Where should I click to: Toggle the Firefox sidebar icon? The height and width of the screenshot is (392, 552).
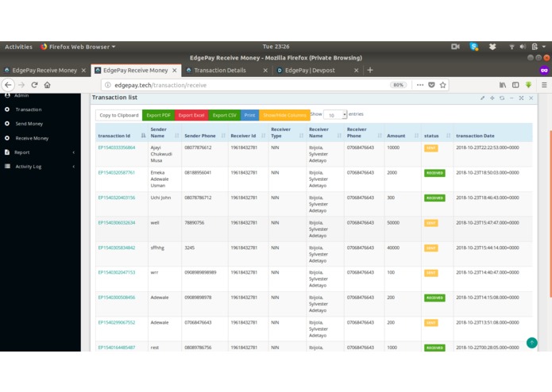[515, 85]
